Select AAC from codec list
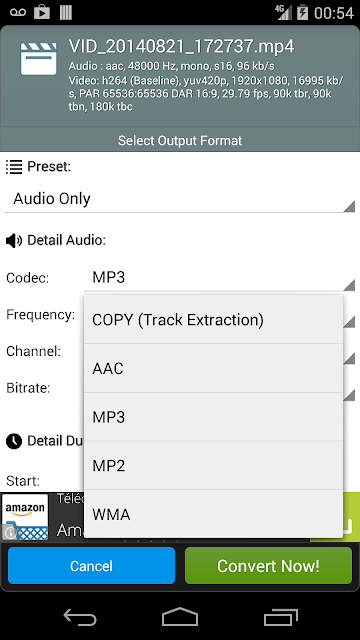Viewport: 360px width, 640px height. (x=213, y=369)
